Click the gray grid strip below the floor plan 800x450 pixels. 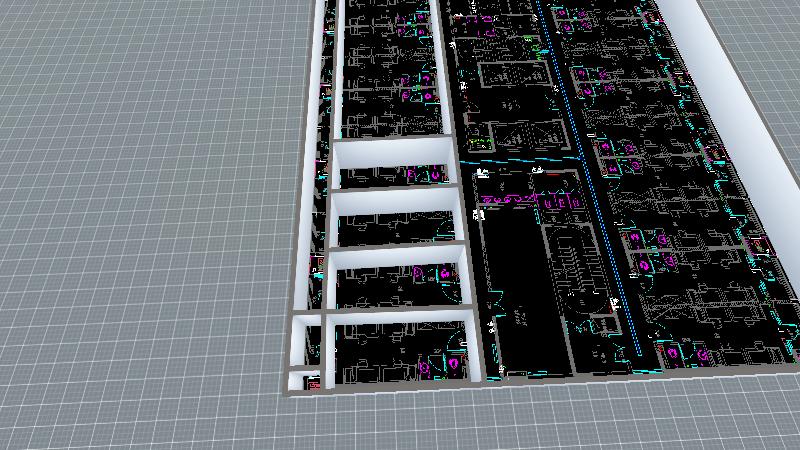click(500, 420)
